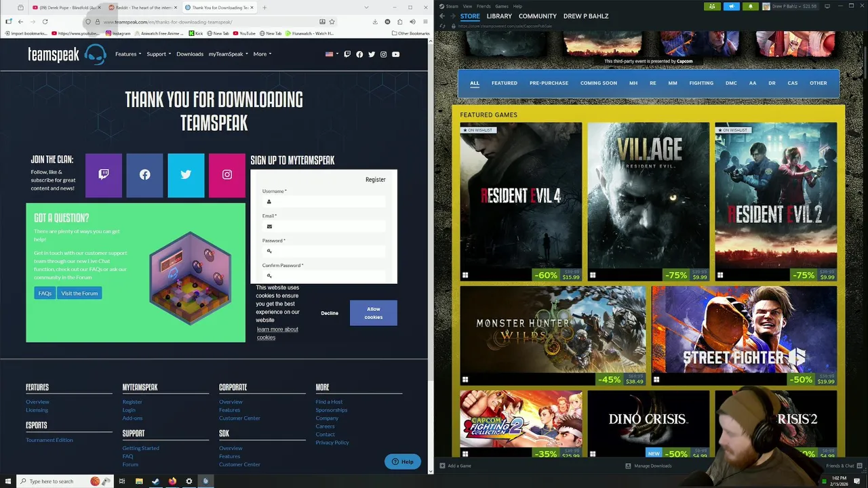Screen dimensions: 868x488
Task: Open Settings gear in the taskbar
Action: coord(189,481)
